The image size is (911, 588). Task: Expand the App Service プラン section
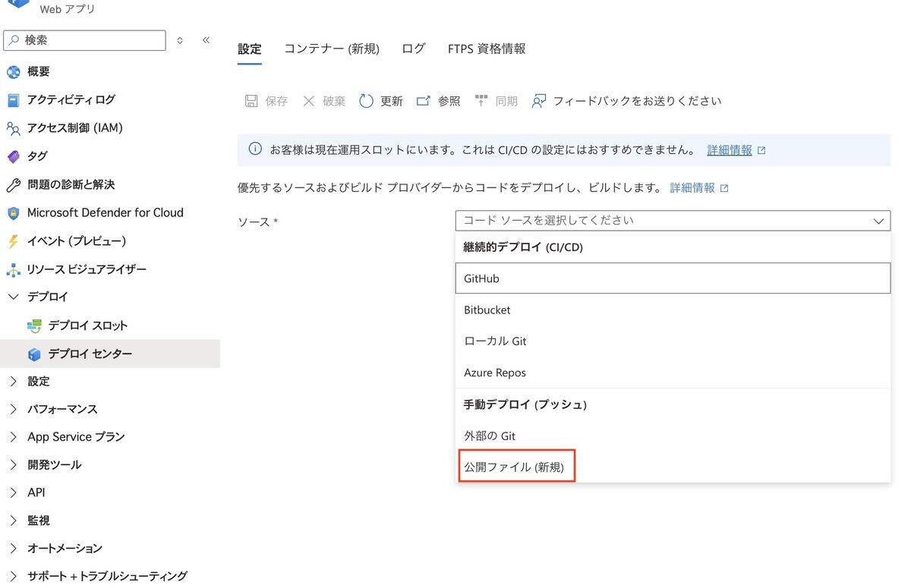click(x=13, y=437)
